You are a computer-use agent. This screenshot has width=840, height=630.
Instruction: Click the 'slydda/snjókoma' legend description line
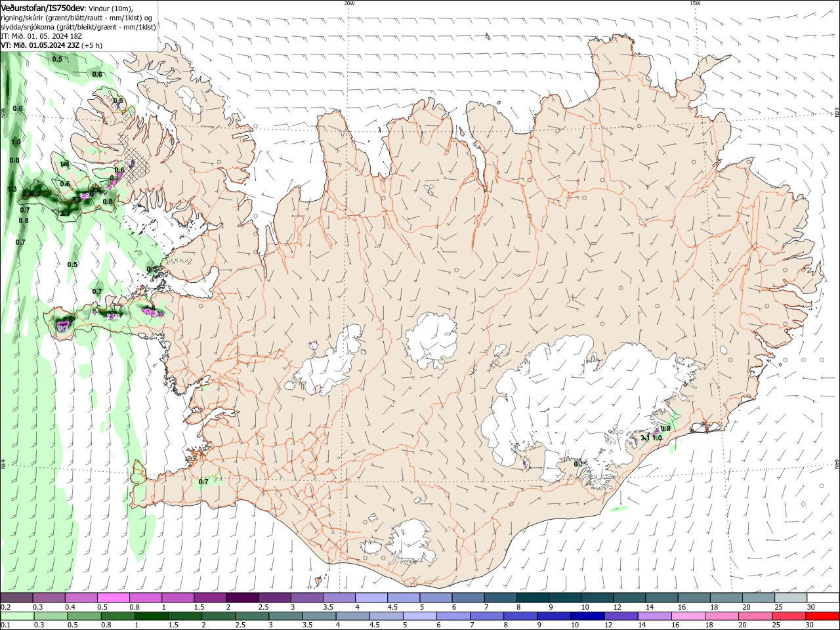78,27
